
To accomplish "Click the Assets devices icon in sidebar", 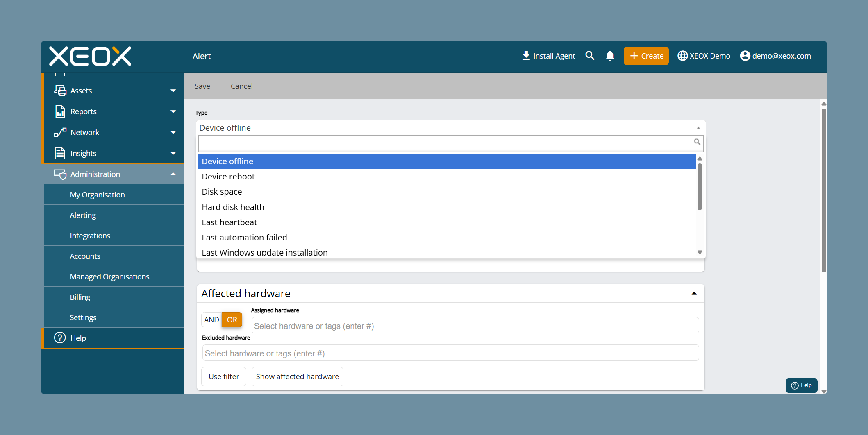I will click(60, 91).
